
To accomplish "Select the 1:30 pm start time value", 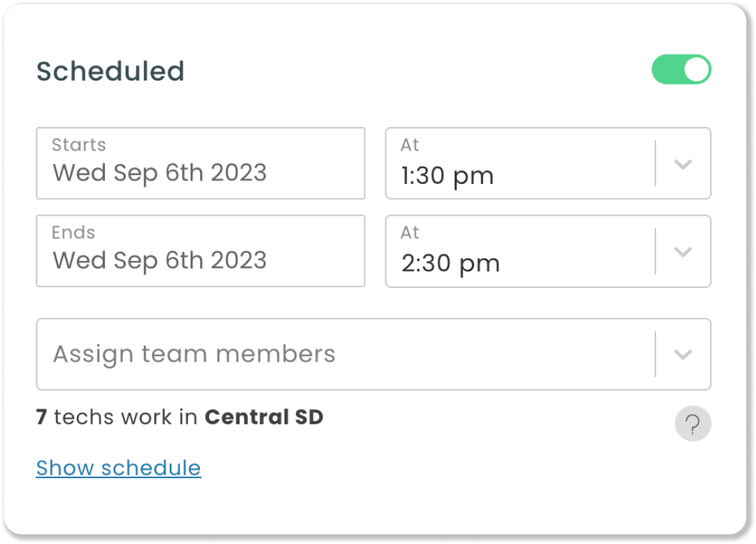I will tap(448, 176).
